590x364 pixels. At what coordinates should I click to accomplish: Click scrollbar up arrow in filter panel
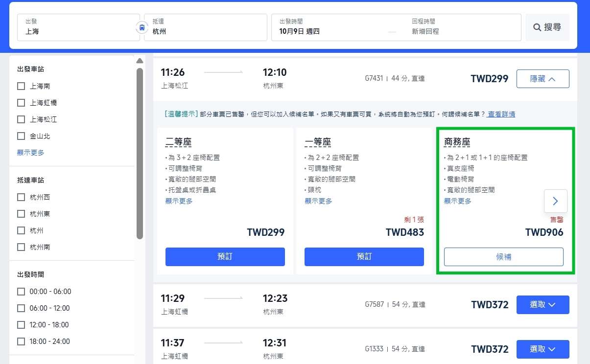point(140,61)
